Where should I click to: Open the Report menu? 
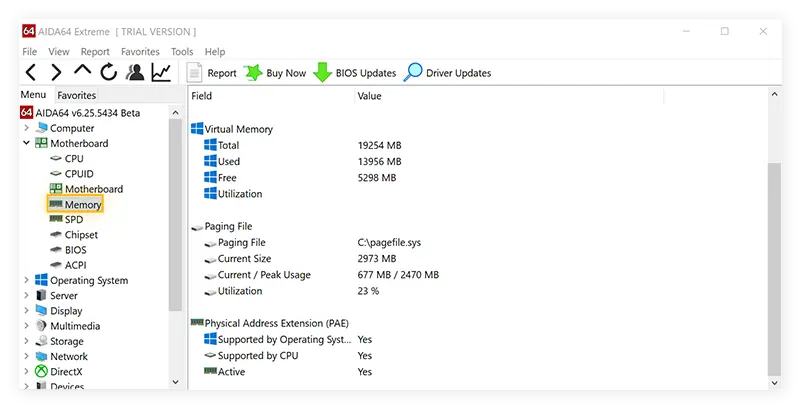[x=95, y=52]
